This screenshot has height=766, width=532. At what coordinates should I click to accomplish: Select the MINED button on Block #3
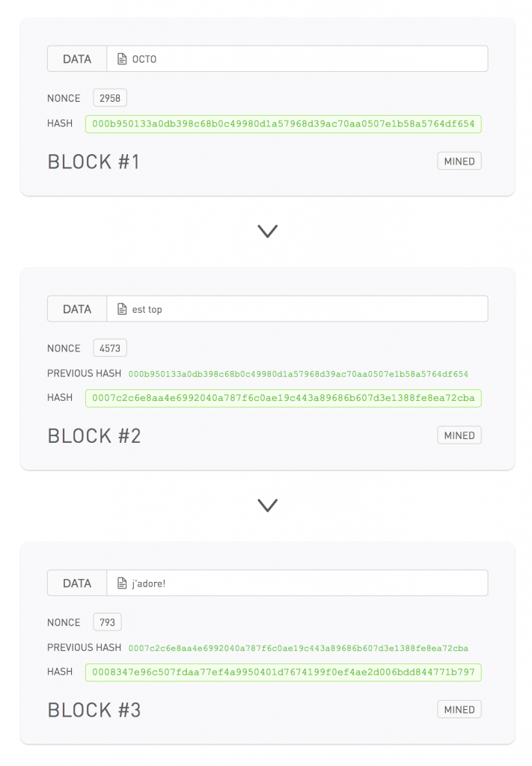pyautogui.click(x=459, y=709)
